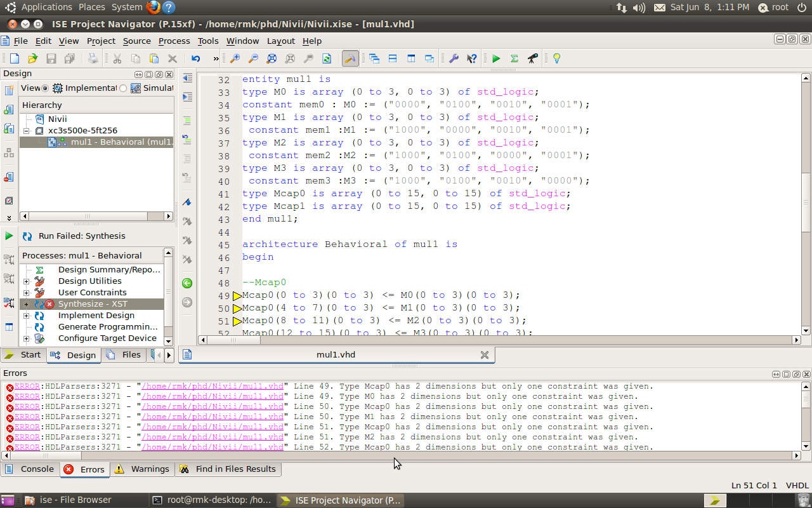
Task: Click the green back arrow in editor sidebar
Action: [x=187, y=283]
